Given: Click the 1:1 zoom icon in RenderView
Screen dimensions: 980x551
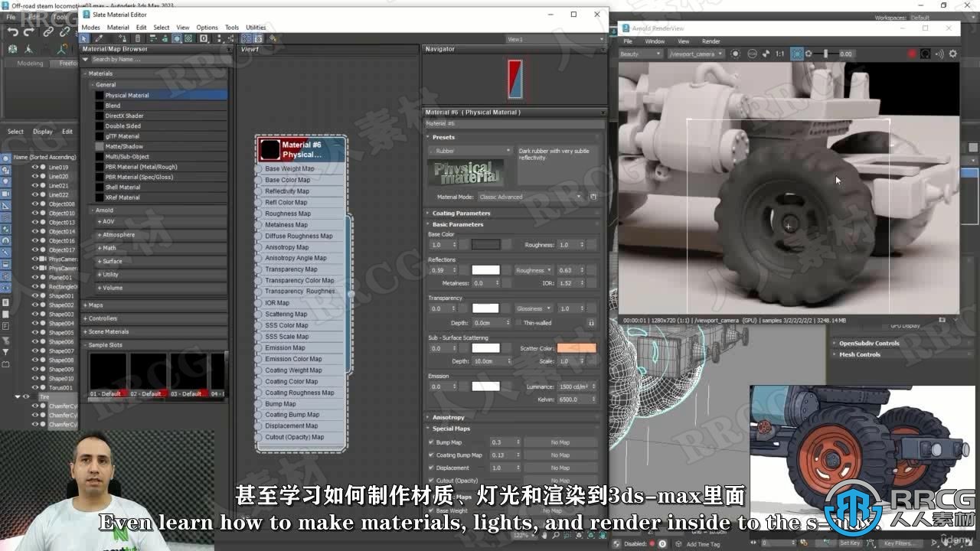Looking at the screenshot, I should [x=779, y=54].
